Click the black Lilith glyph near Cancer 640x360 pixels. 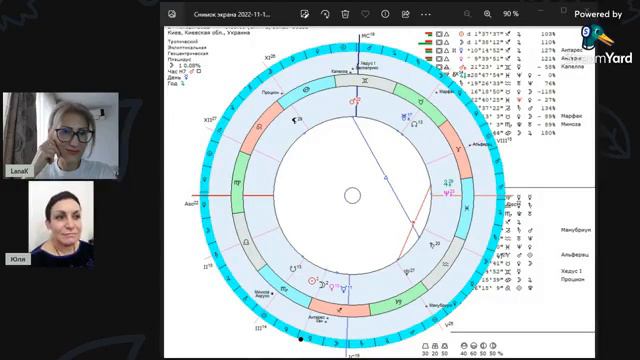point(295,121)
